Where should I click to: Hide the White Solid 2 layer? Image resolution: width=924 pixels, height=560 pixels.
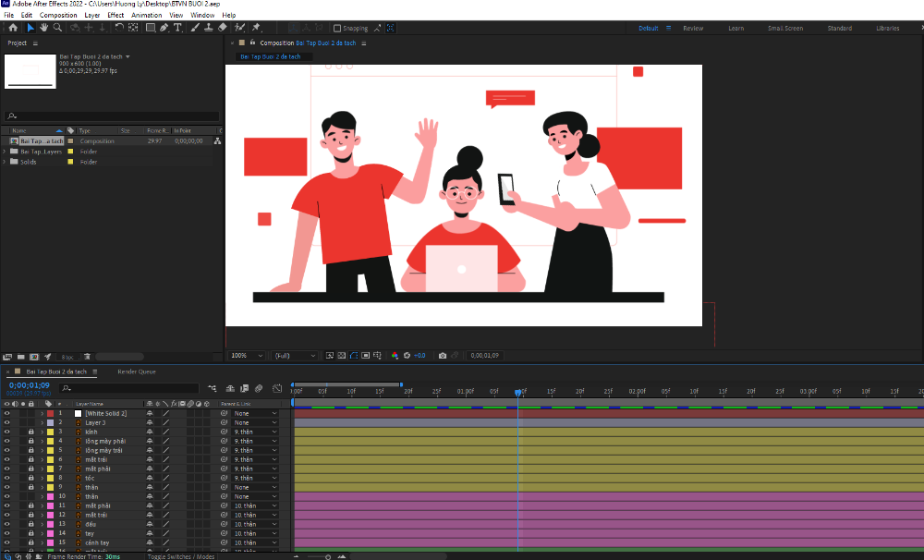[x=7, y=414]
